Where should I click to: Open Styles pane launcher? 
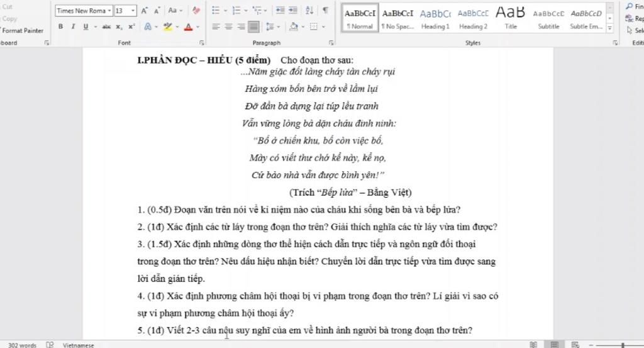tap(615, 43)
